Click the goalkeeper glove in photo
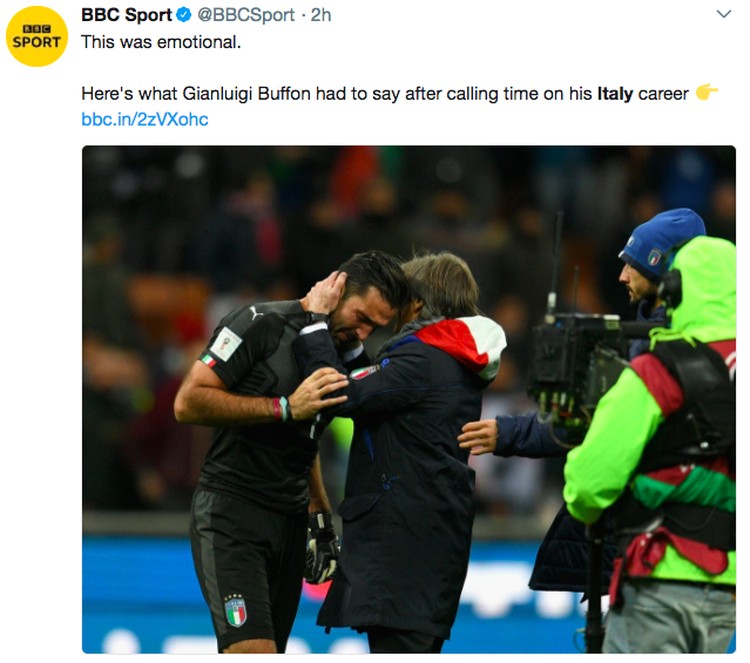Screen dimensions: 750x663 [322, 547]
